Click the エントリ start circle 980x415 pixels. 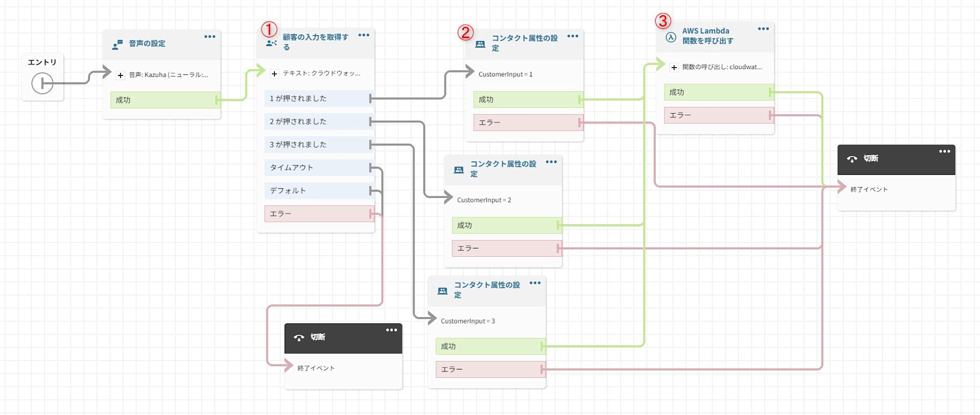pos(42,83)
